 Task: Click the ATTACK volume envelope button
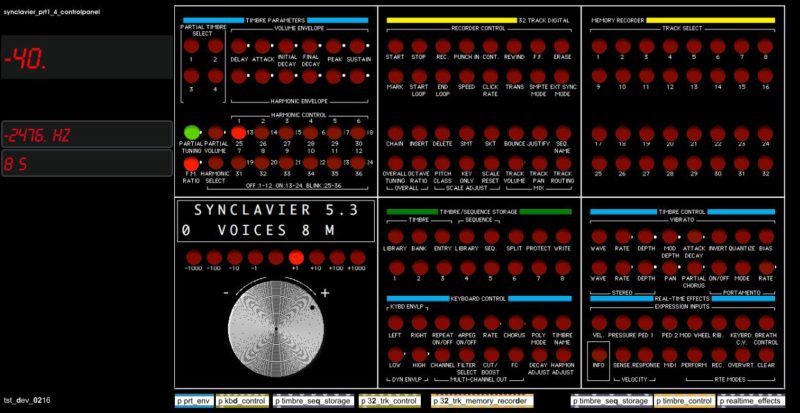click(x=263, y=46)
